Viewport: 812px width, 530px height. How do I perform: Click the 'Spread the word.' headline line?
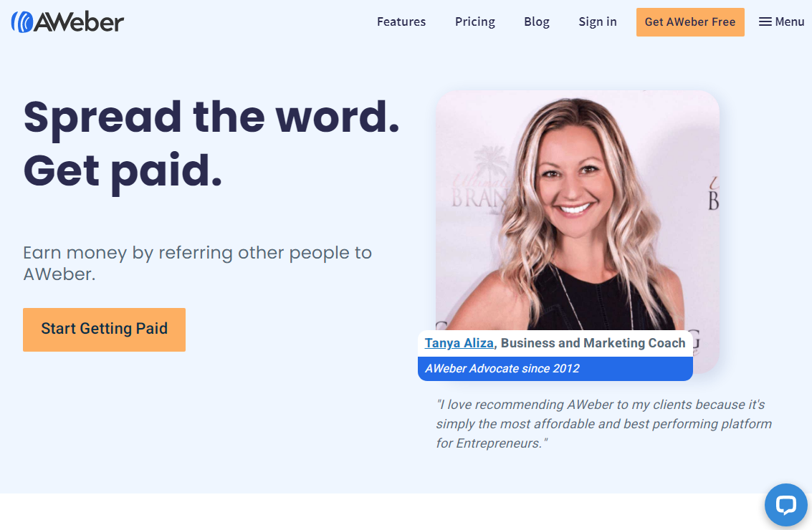211,118
